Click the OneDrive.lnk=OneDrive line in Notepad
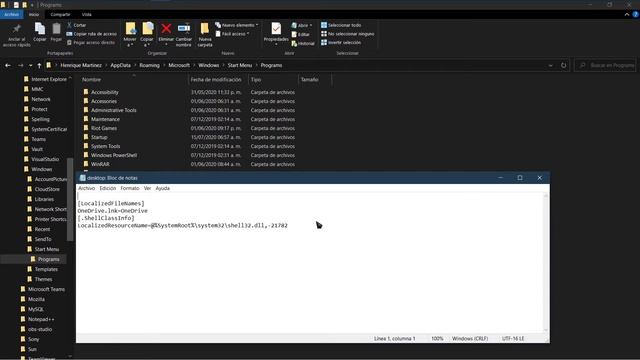The height and width of the screenshot is (360, 640). 113,211
